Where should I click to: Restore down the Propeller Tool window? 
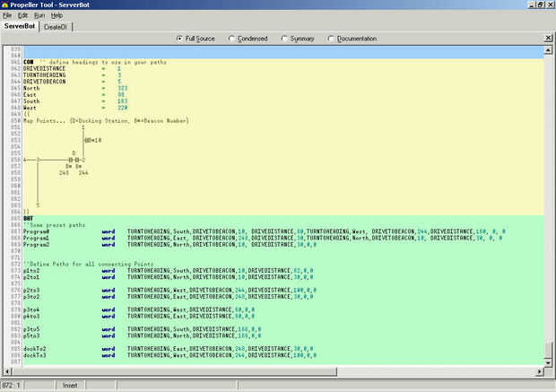[540, 4]
